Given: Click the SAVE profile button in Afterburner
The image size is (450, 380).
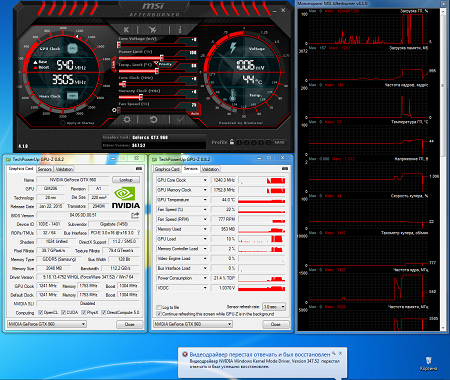Looking at the screenshot, I should [x=279, y=142].
